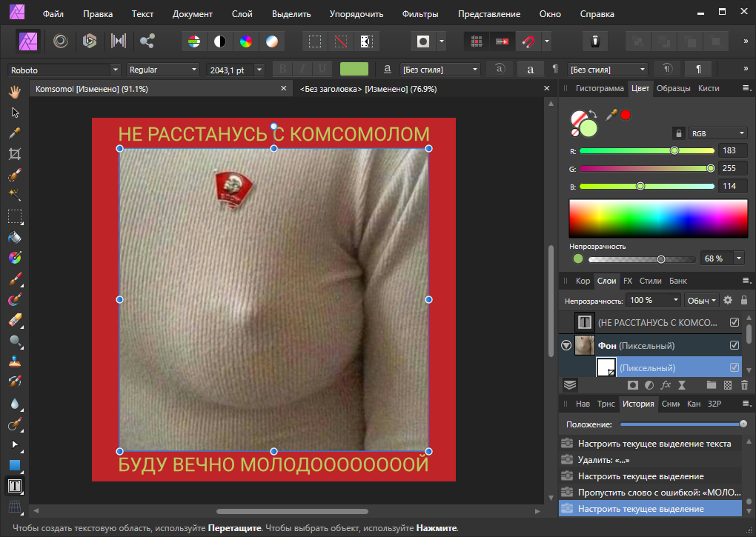
Task: Hide the Фон pixel layer
Action: pyautogui.click(x=735, y=345)
